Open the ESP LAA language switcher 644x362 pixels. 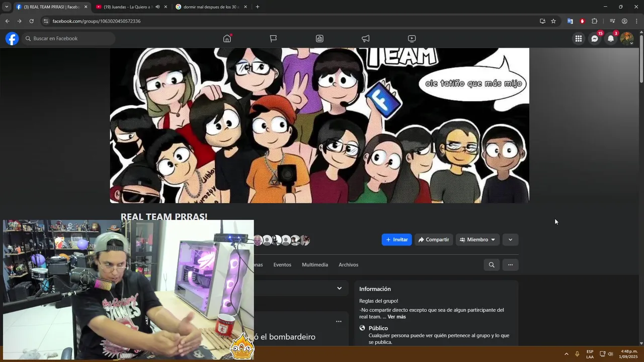(590, 354)
